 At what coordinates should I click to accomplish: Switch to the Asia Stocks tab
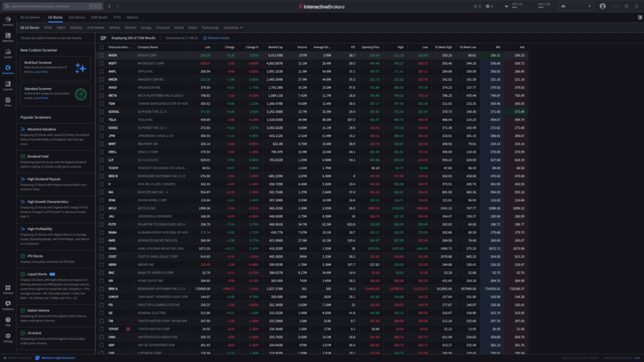point(77,18)
